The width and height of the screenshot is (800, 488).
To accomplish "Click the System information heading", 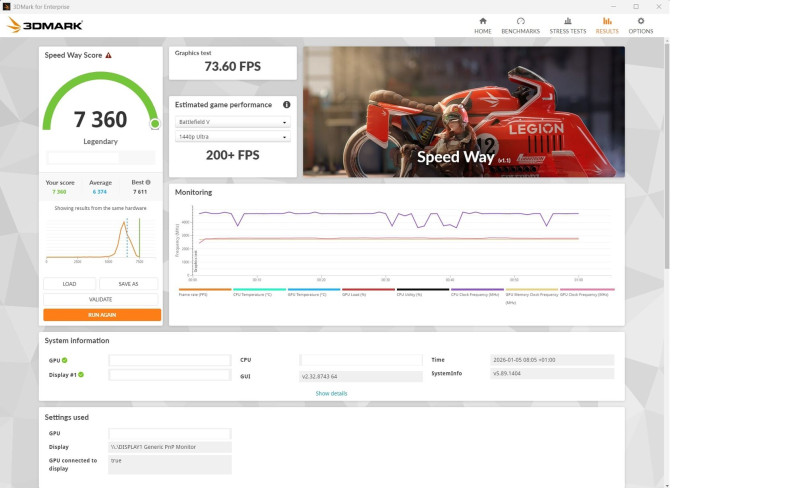I will click(x=77, y=340).
